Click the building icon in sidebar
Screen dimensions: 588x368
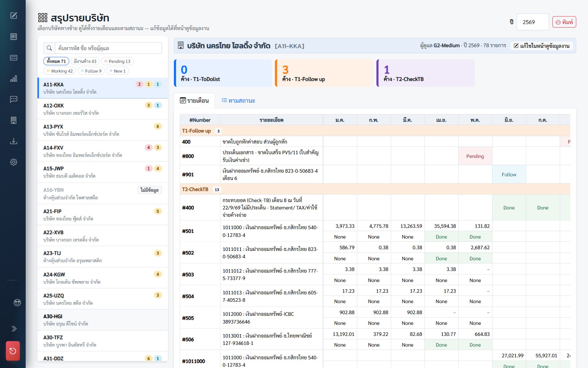pos(14,120)
